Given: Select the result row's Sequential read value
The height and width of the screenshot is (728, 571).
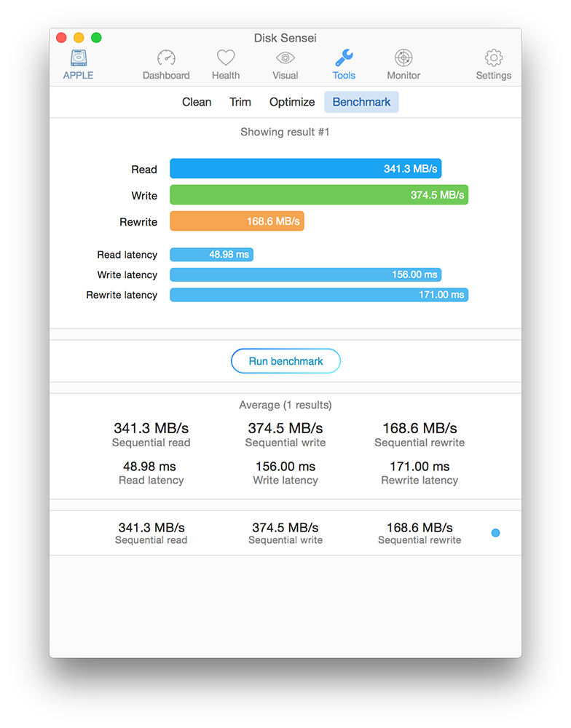Looking at the screenshot, I should pyautogui.click(x=151, y=528).
